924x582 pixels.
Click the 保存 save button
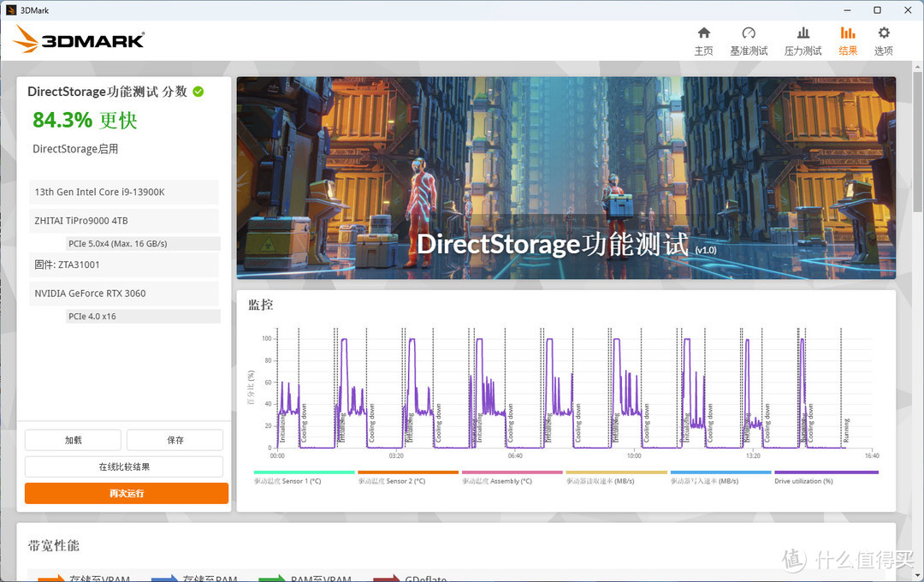[x=175, y=440]
